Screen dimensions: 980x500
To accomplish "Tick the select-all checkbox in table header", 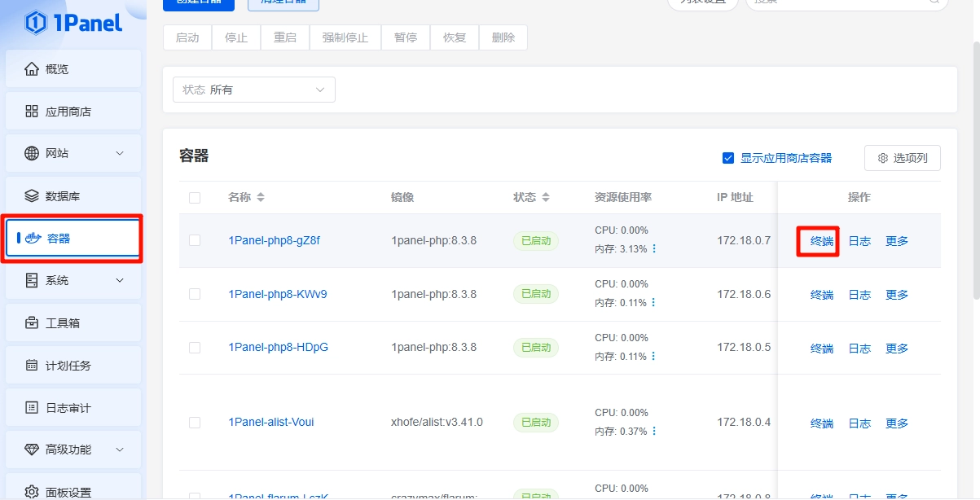I will (x=195, y=198).
